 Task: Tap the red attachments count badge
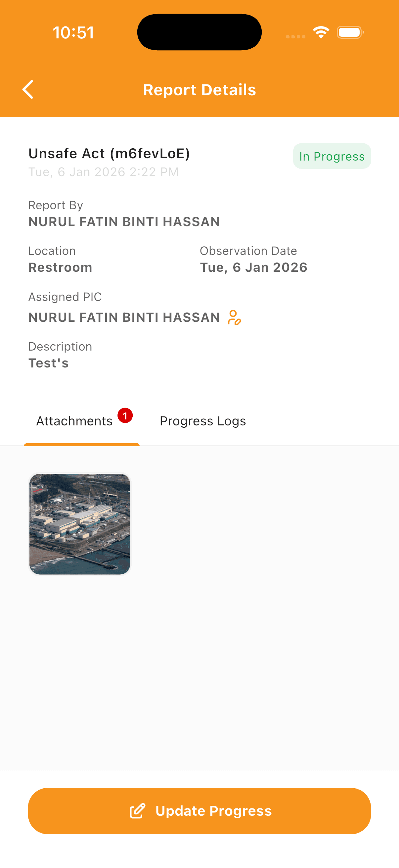coord(125,416)
